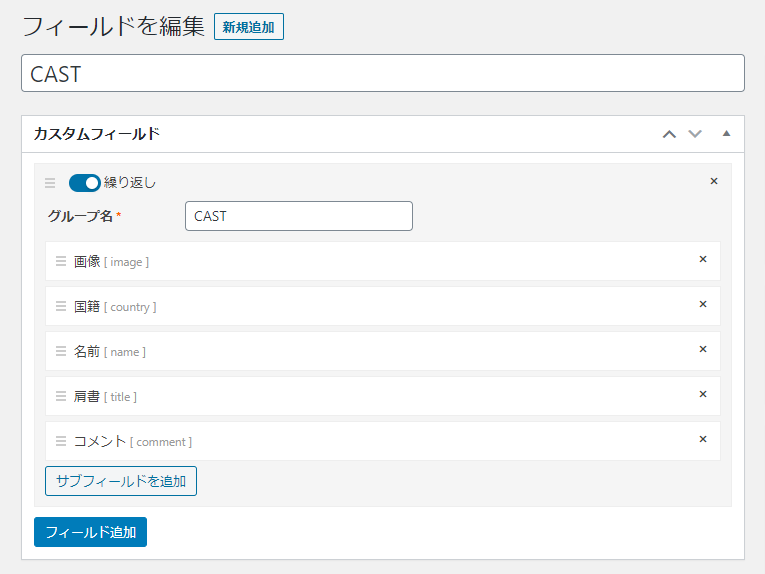Remove the 名前 [name] subfield
The width and height of the screenshot is (765, 574).
702,349
